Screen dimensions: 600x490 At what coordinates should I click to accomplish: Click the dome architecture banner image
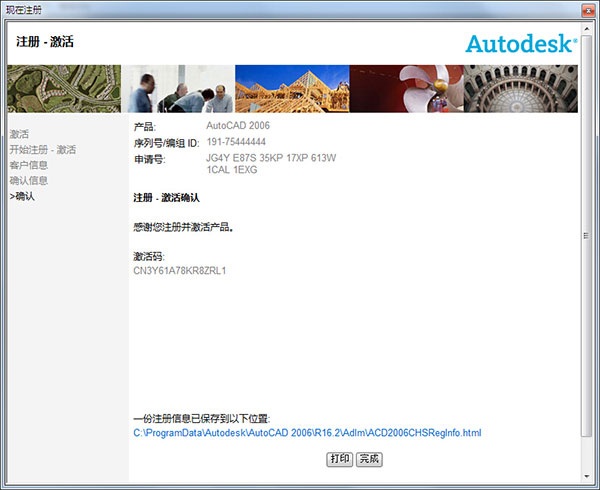(x=521, y=89)
